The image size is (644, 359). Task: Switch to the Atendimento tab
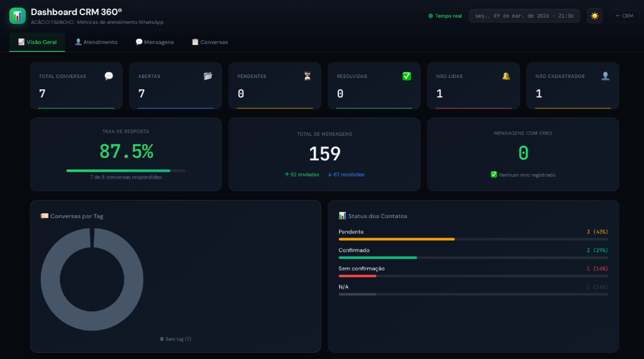tap(96, 42)
